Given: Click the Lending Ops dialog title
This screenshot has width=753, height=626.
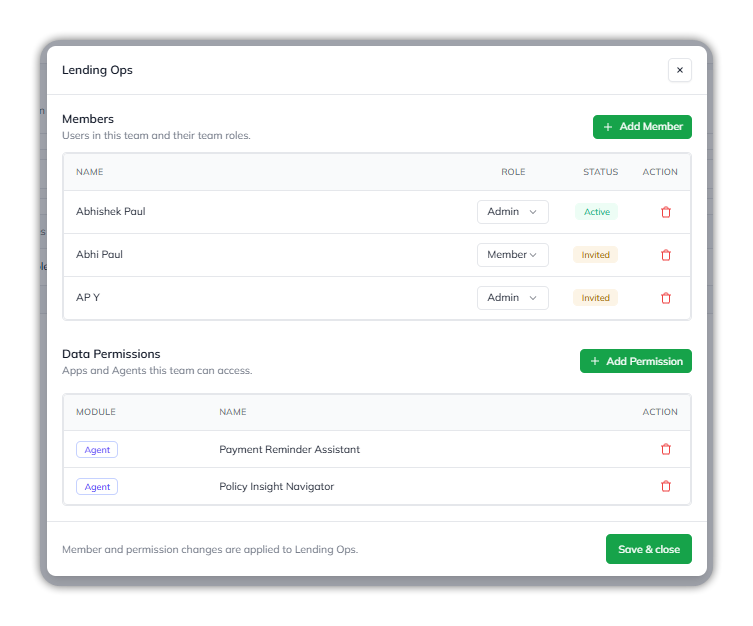Looking at the screenshot, I should point(97,70).
